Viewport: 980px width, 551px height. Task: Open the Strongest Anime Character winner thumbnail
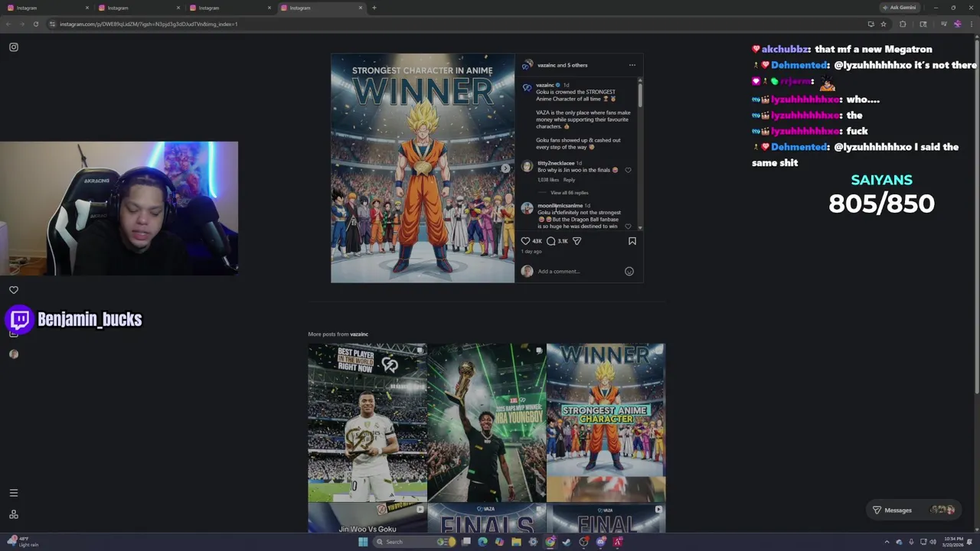(606, 422)
